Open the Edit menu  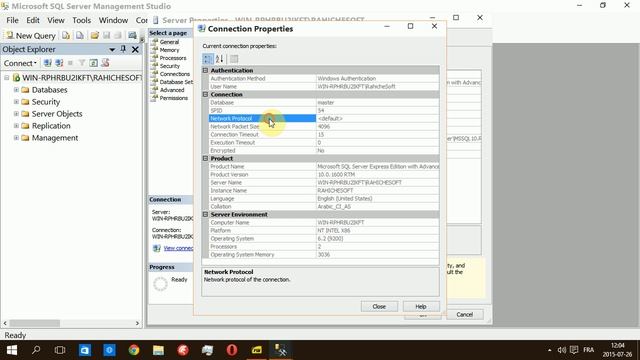[33, 20]
